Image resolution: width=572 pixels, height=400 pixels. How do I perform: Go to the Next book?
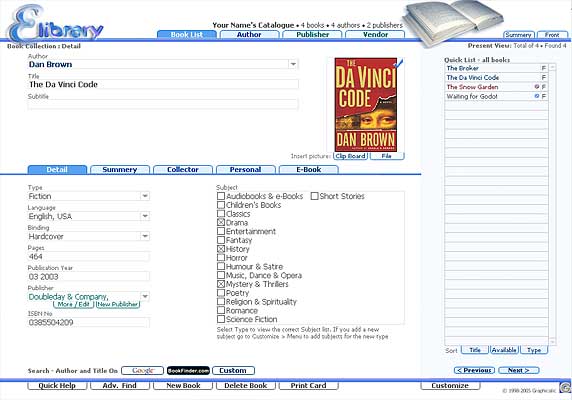click(x=519, y=370)
